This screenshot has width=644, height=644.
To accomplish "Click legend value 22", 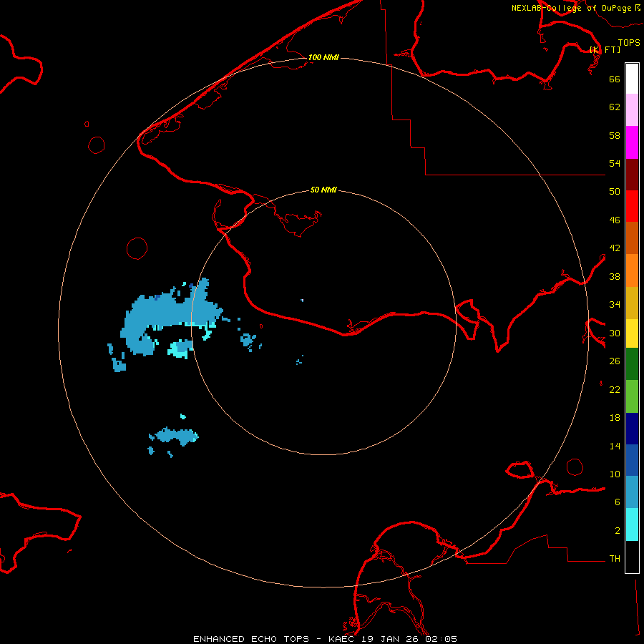I will [615, 390].
